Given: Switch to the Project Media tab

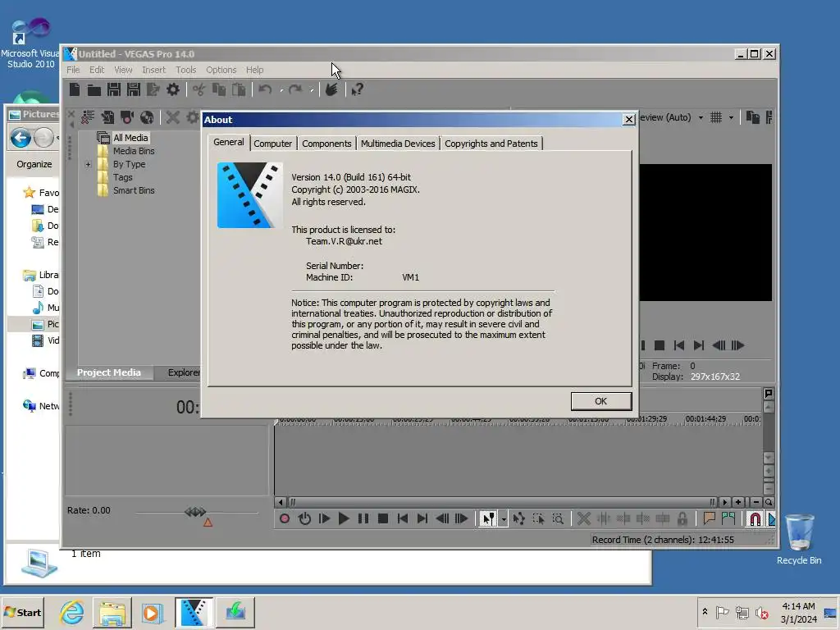Looking at the screenshot, I should pos(109,373).
